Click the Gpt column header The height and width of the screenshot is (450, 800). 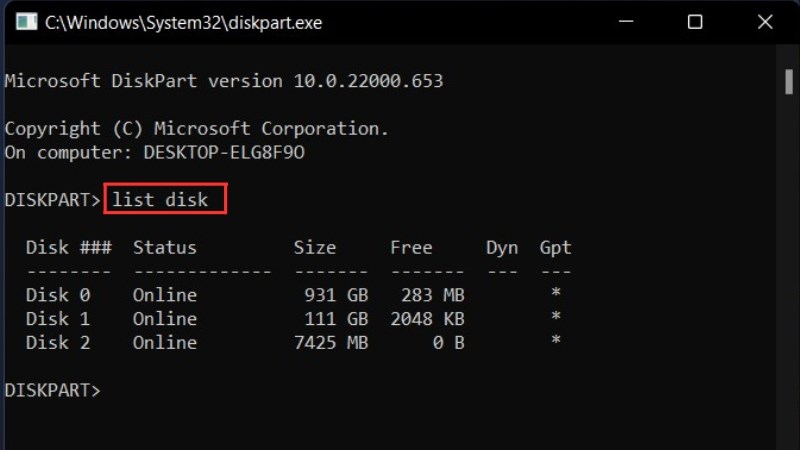(x=555, y=247)
